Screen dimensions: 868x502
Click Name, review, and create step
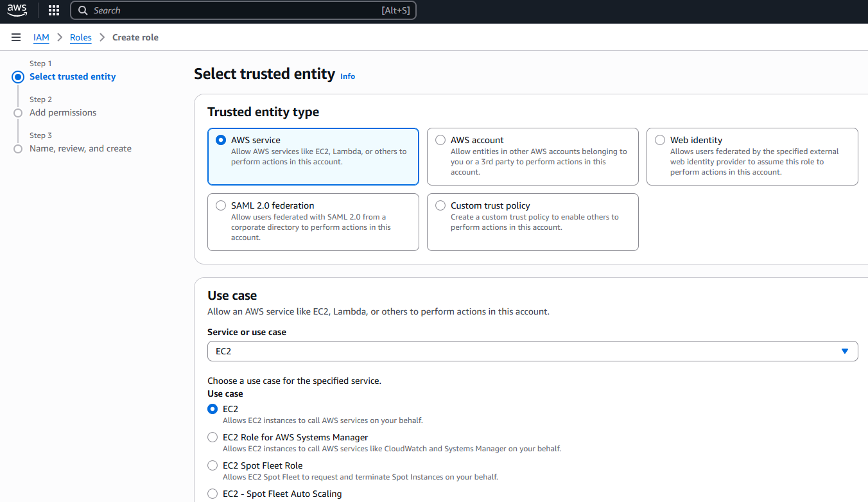pyautogui.click(x=80, y=148)
